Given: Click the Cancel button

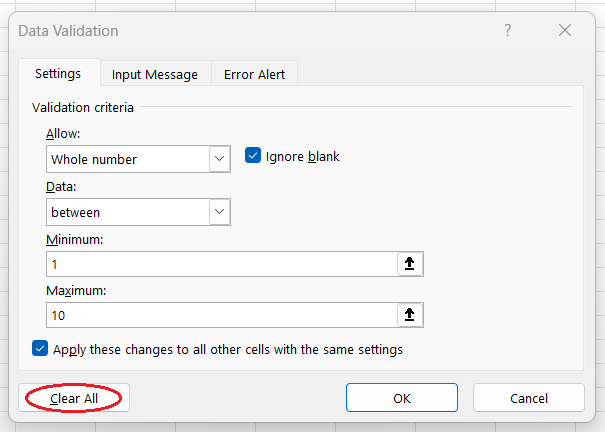Looking at the screenshot, I should 528,398.
